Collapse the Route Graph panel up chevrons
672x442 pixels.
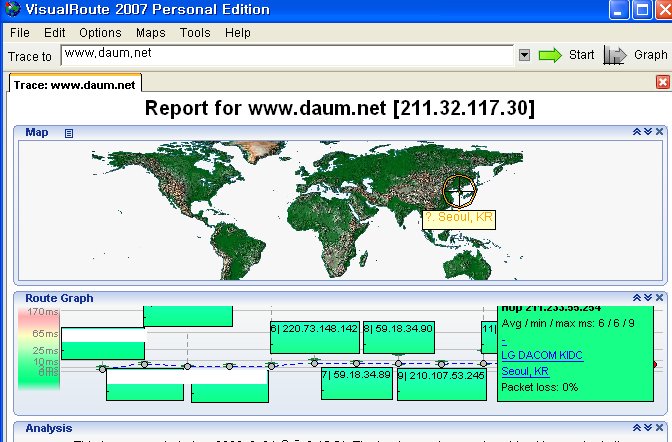637,298
